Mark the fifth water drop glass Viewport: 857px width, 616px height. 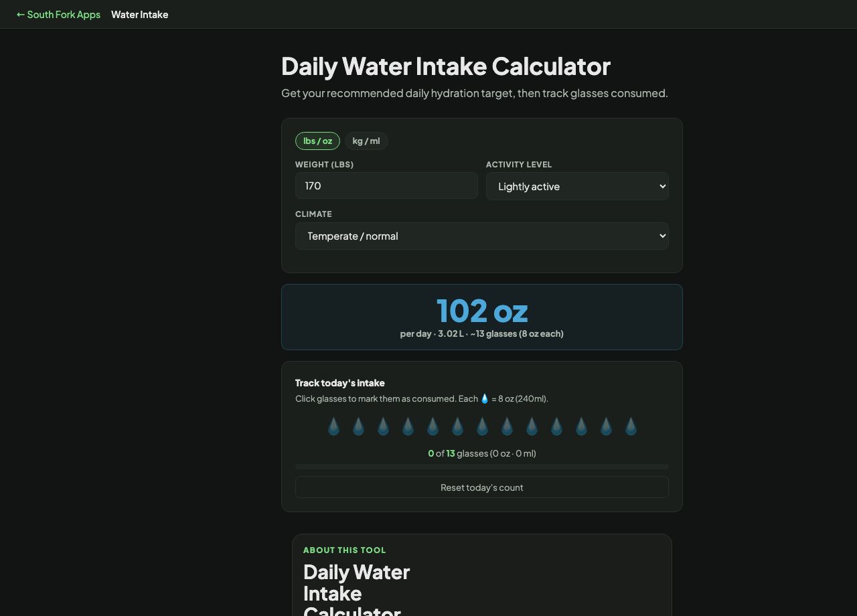(433, 427)
